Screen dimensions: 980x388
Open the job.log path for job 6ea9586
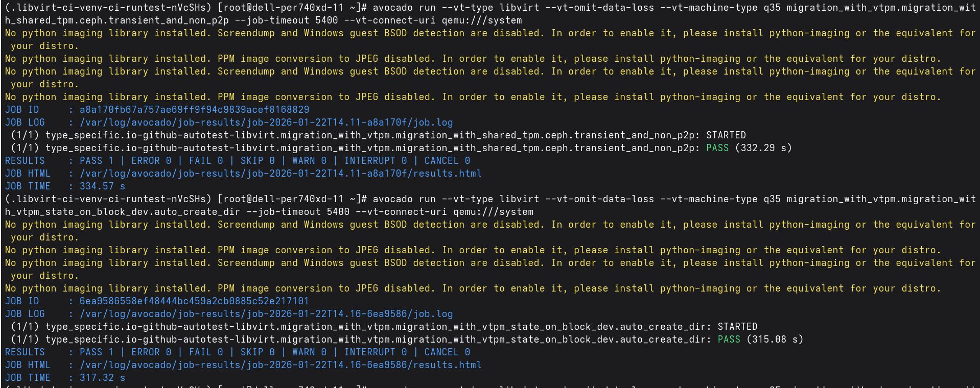click(x=266, y=314)
